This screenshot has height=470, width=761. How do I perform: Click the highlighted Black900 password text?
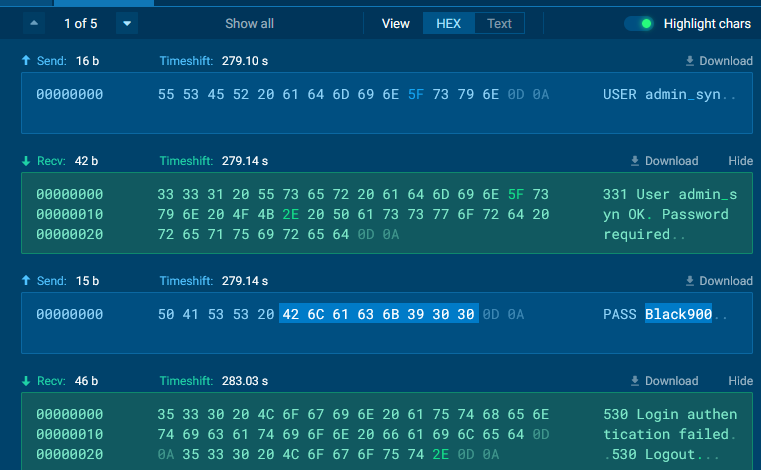click(x=678, y=314)
